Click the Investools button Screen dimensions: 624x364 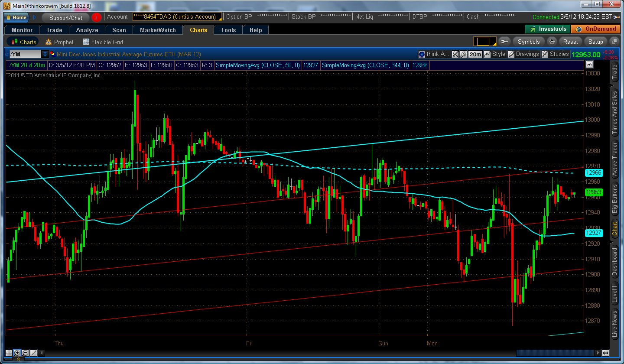point(548,29)
